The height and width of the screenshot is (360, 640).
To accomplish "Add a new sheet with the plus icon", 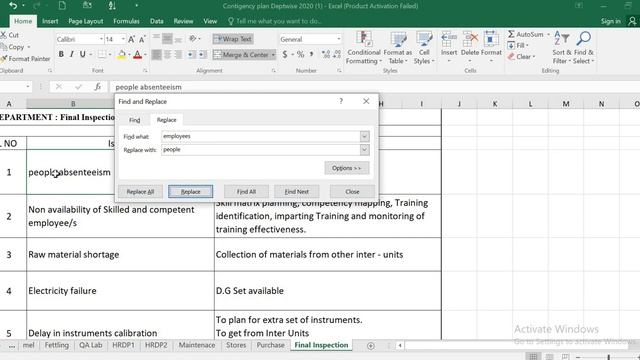I will point(371,346).
